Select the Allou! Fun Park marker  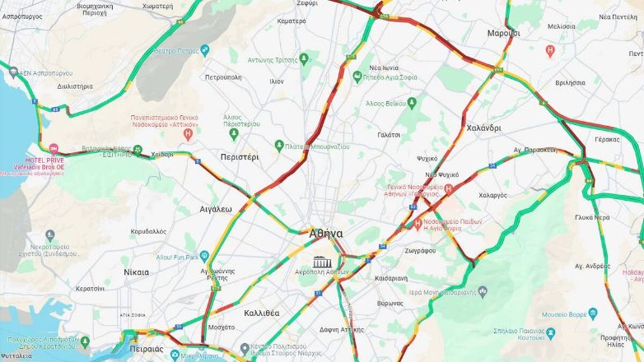204,257
